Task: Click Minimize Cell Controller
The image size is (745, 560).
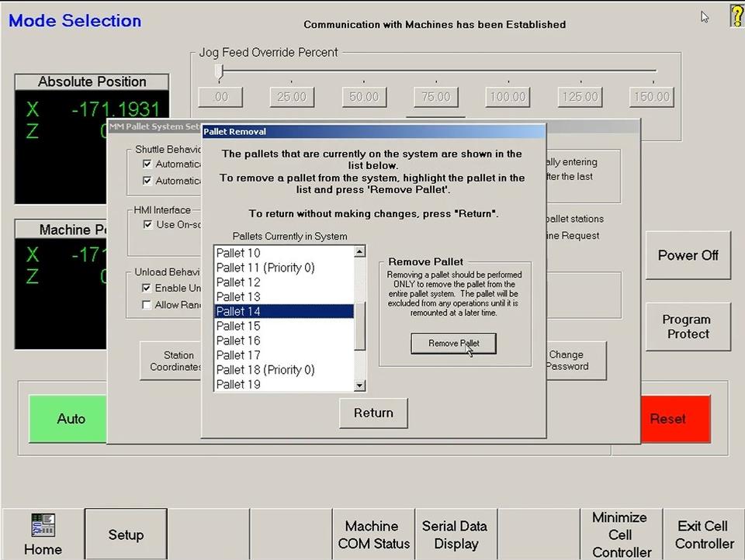Action: coord(621,534)
